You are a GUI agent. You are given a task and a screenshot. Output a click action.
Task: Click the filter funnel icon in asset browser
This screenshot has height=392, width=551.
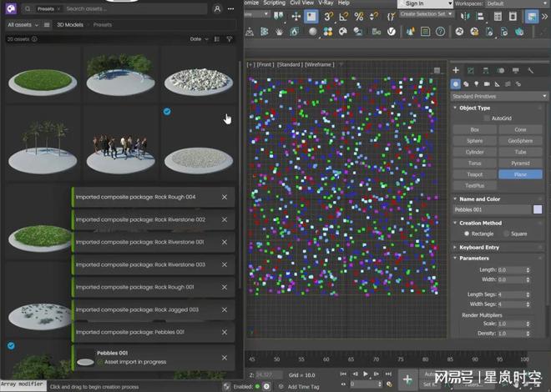click(230, 38)
